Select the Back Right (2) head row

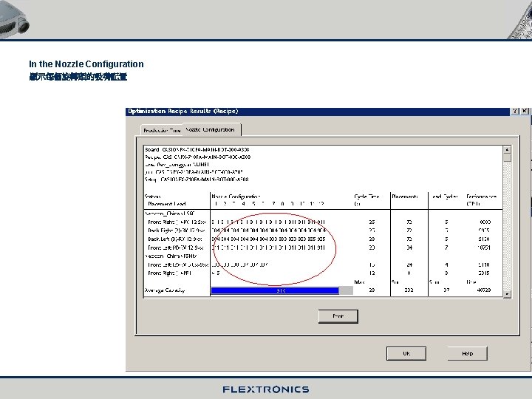[x=324, y=231]
